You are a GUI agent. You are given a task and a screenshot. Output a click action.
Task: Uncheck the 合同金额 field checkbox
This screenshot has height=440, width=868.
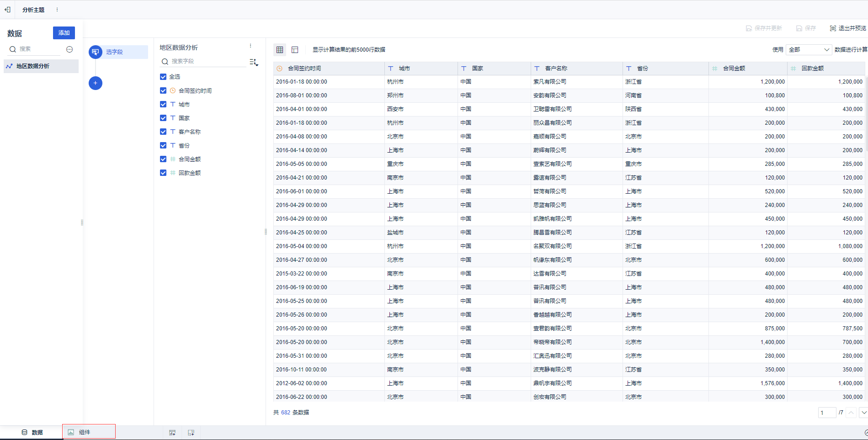163,159
